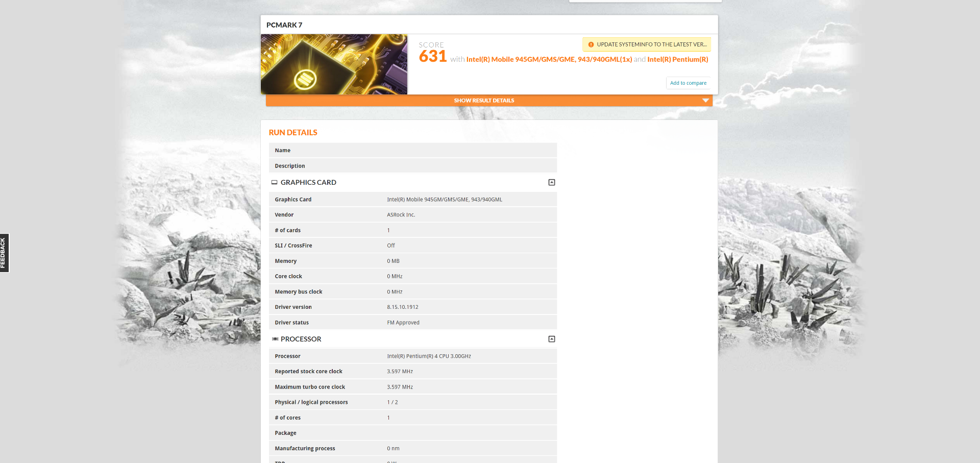Click Vendor value ASRock Inc.
The image size is (980, 463).
tap(401, 215)
